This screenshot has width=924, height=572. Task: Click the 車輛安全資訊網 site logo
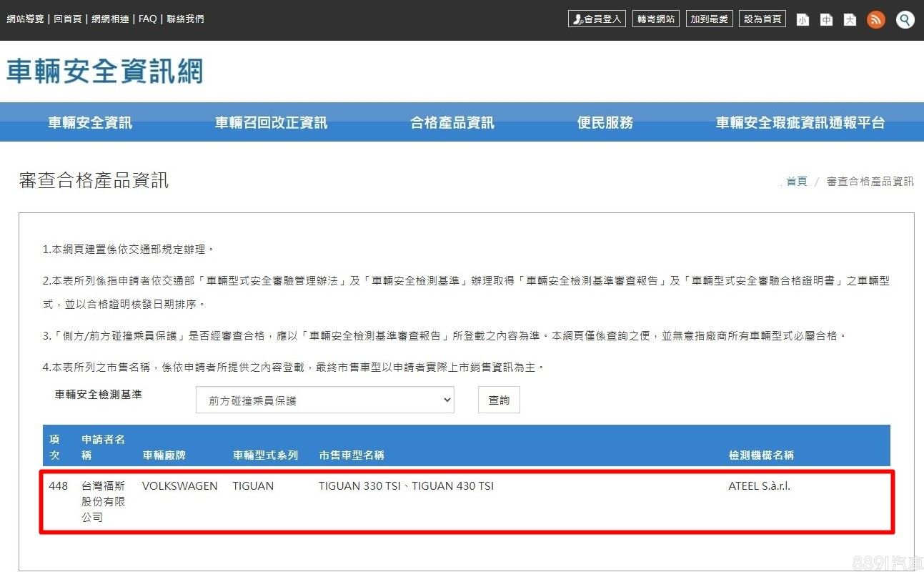(x=105, y=71)
